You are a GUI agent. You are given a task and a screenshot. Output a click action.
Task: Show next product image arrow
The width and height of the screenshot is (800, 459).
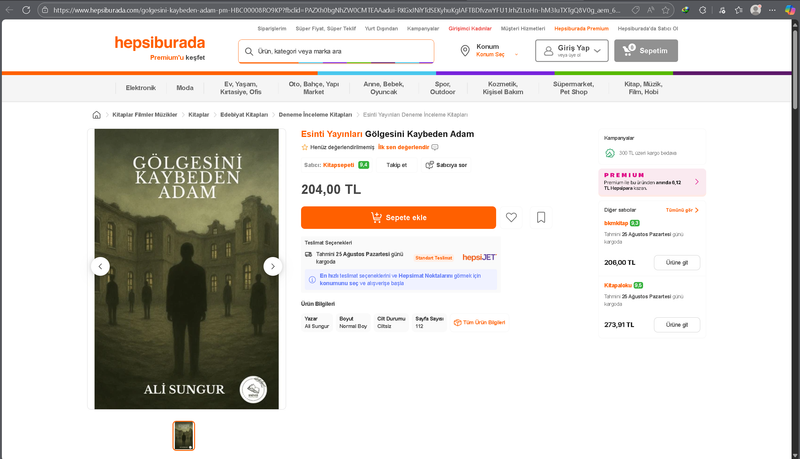pyautogui.click(x=273, y=266)
